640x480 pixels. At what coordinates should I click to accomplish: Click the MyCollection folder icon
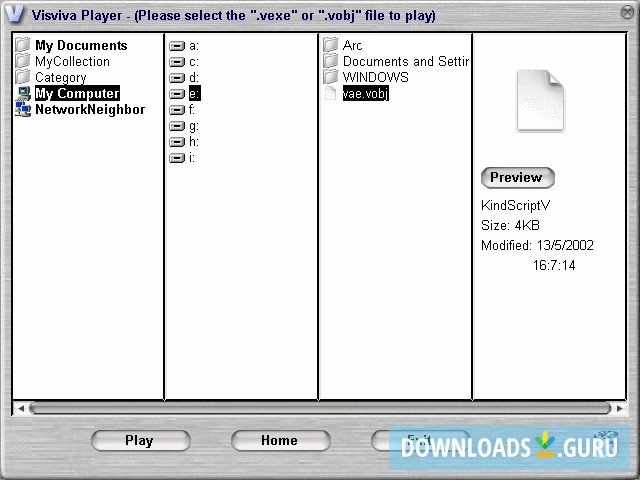pyautogui.click(x=23, y=60)
